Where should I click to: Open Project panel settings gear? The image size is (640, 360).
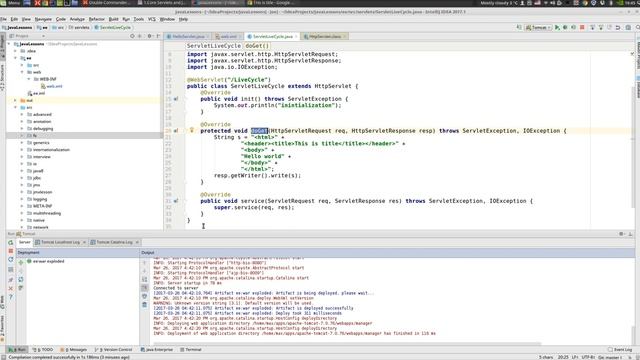pos(149,36)
